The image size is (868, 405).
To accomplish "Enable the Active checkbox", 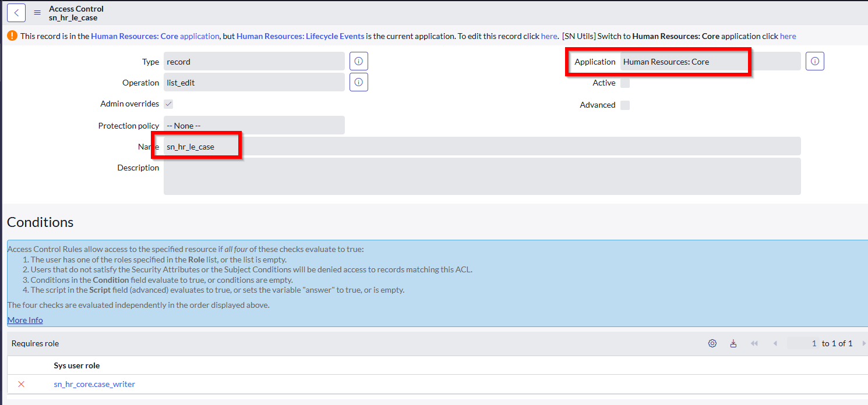I will click(625, 83).
